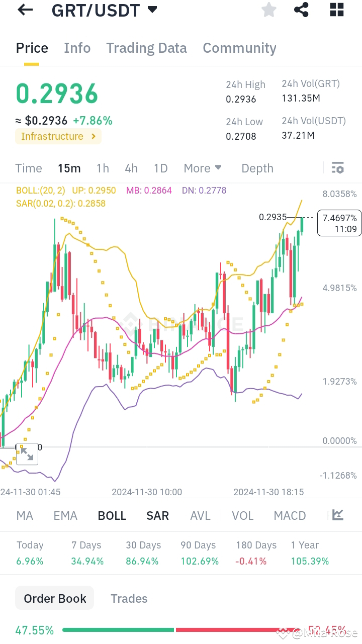Screen dimensions: 362x644
Task: Select the 1D timeframe
Action: [x=160, y=168]
